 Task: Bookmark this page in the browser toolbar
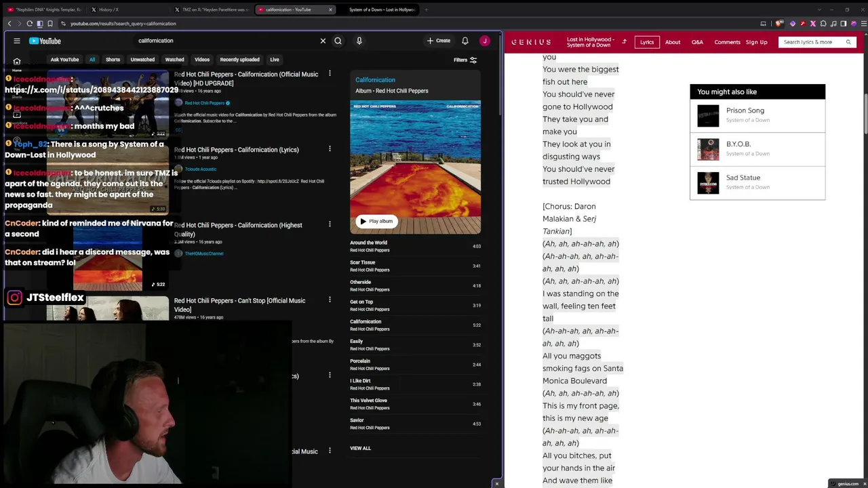[x=50, y=24]
